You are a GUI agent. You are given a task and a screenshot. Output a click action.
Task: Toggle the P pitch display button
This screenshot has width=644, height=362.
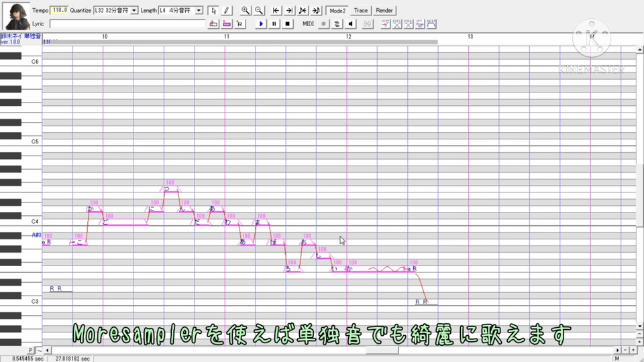(30, 350)
